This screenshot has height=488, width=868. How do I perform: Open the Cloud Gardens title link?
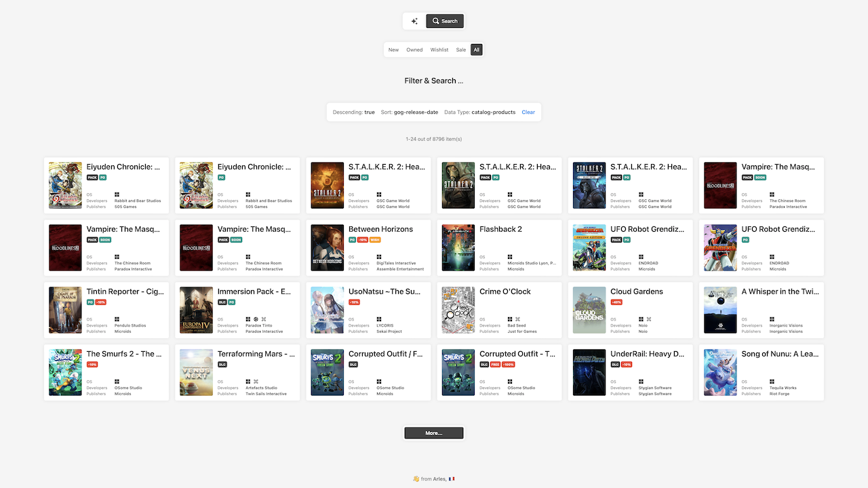(637, 291)
